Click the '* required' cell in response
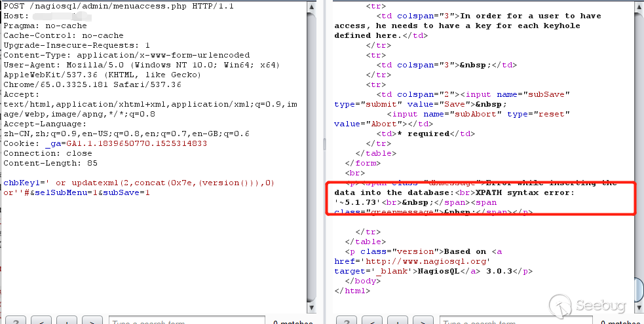Viewport: 644px width, 324px height. [425, 134]
